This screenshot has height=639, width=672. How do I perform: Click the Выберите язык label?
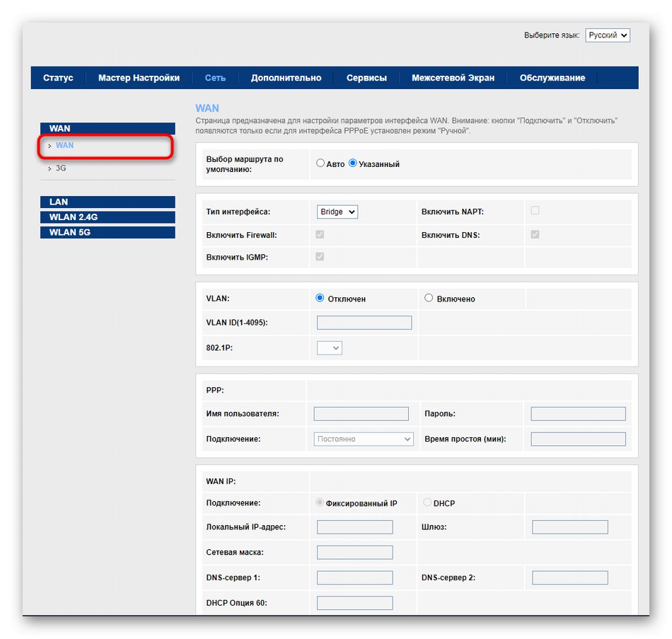coord(552,35)
